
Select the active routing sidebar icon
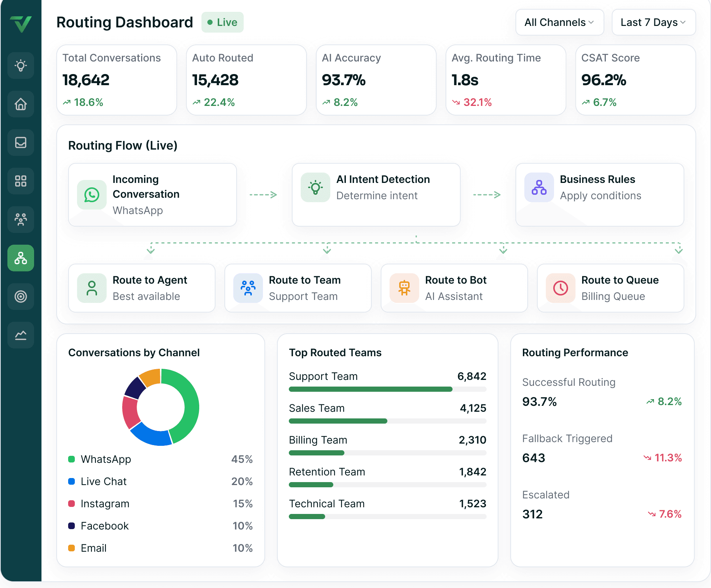[21, 258]
